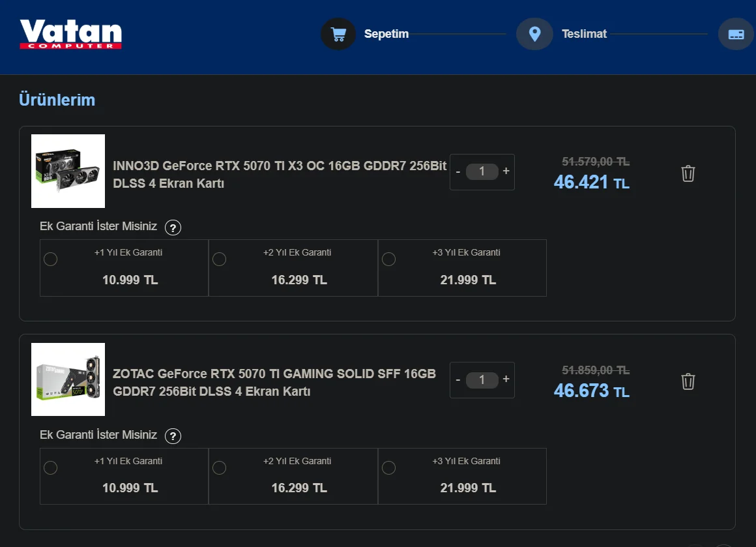The width and height of the screenshot is (756, 547).
Task: Increase ZOTAC quantity with plus button
Action: click(506, 379)
